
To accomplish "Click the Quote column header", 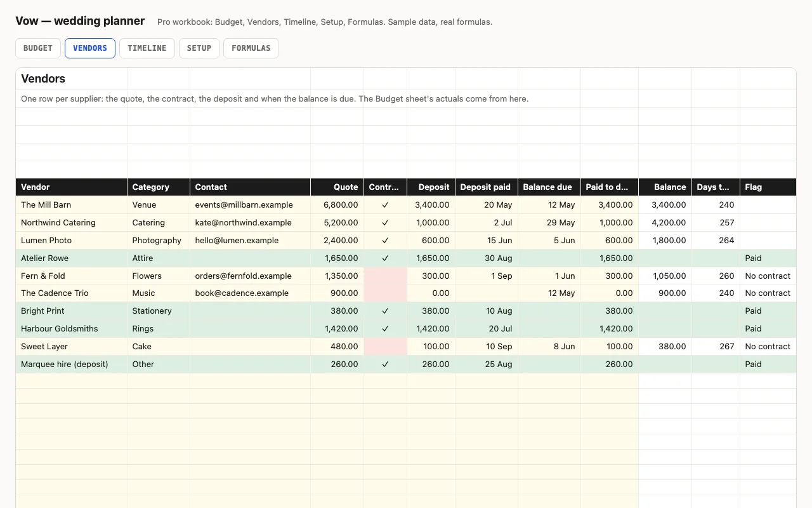I will click(x=337, y=187).
